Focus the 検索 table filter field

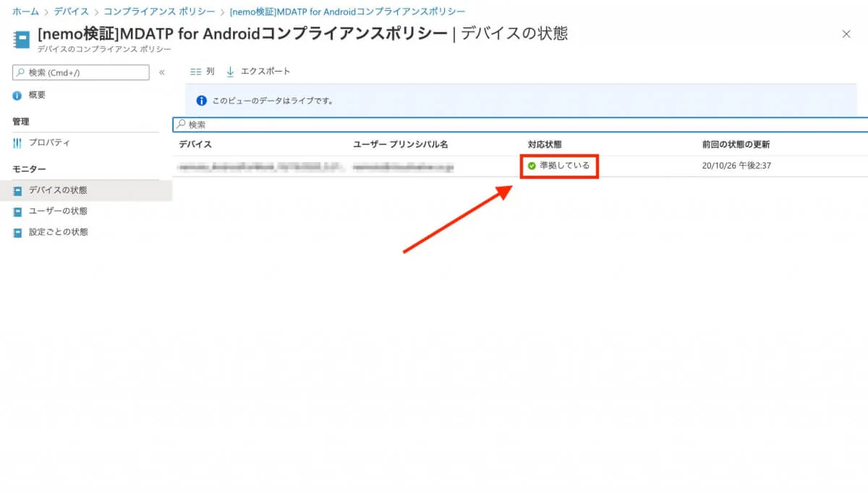(520, 124)
